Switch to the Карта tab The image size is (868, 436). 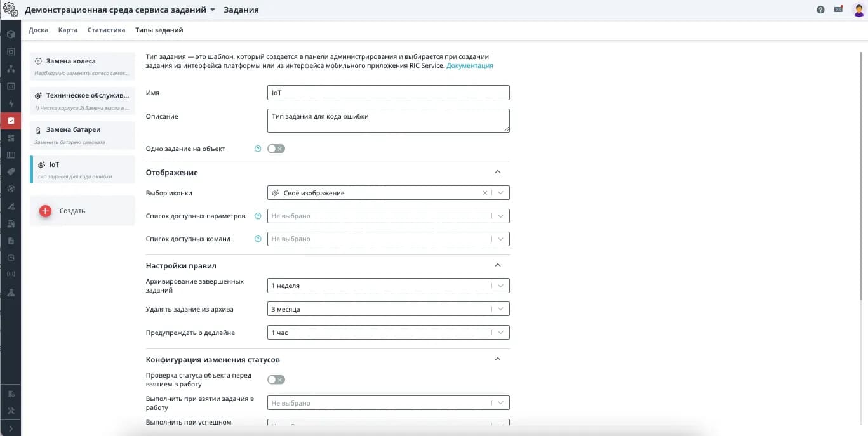pyautogui.click(x=68, y=30)
